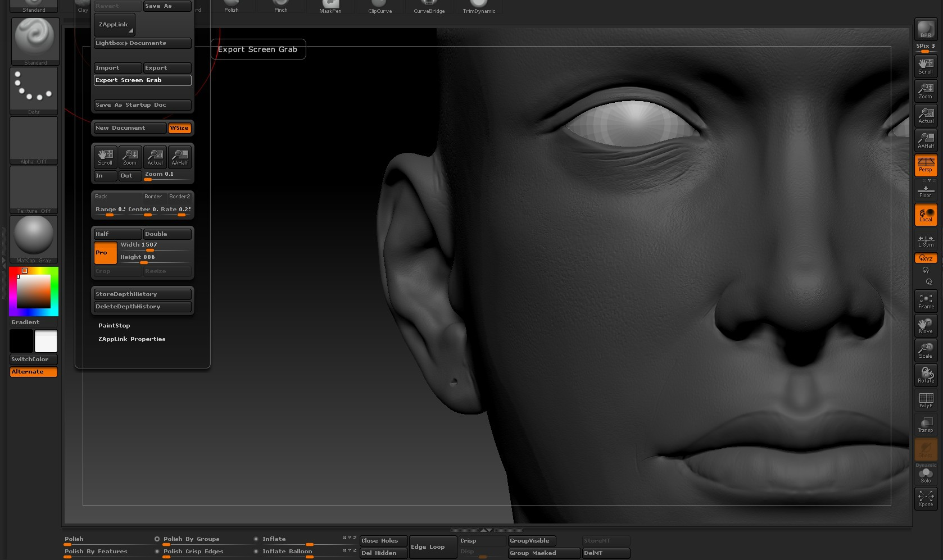Click the Rotate icon in right shelf
Screen dimensions: 943x560
(926, 375)
